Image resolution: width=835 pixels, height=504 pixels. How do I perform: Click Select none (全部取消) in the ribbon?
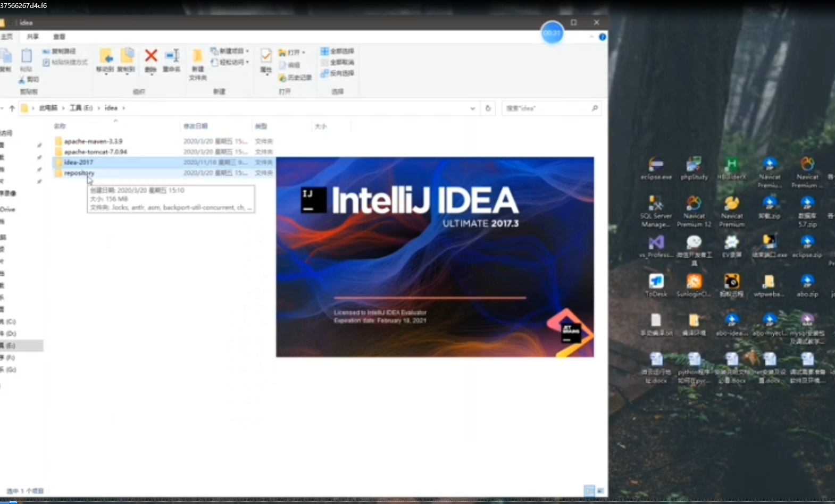(x=337, y=62)
